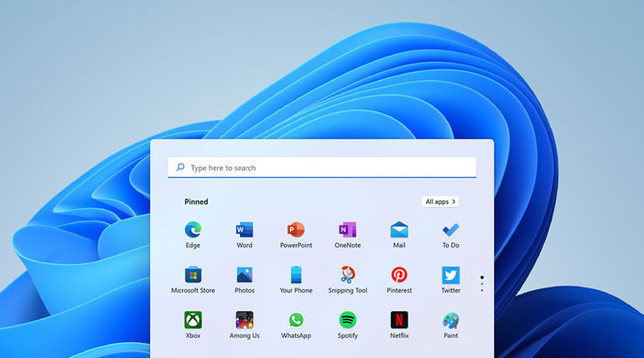Image resolution: width=644 pixels, height=358 pixels.
Task: Launch Word from pinned apps
Action: coord(244,235)
